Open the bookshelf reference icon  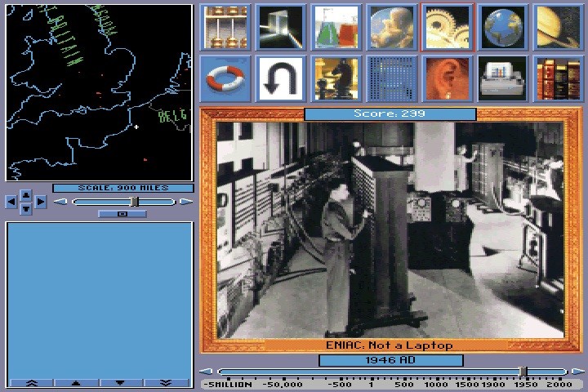click(x=559, y=78)
